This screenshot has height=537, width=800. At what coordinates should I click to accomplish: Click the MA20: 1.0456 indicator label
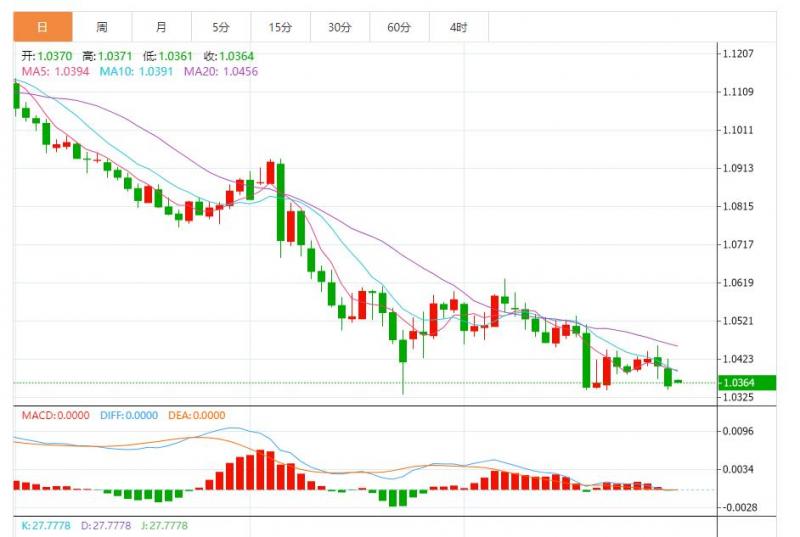(x=221, y=71)
